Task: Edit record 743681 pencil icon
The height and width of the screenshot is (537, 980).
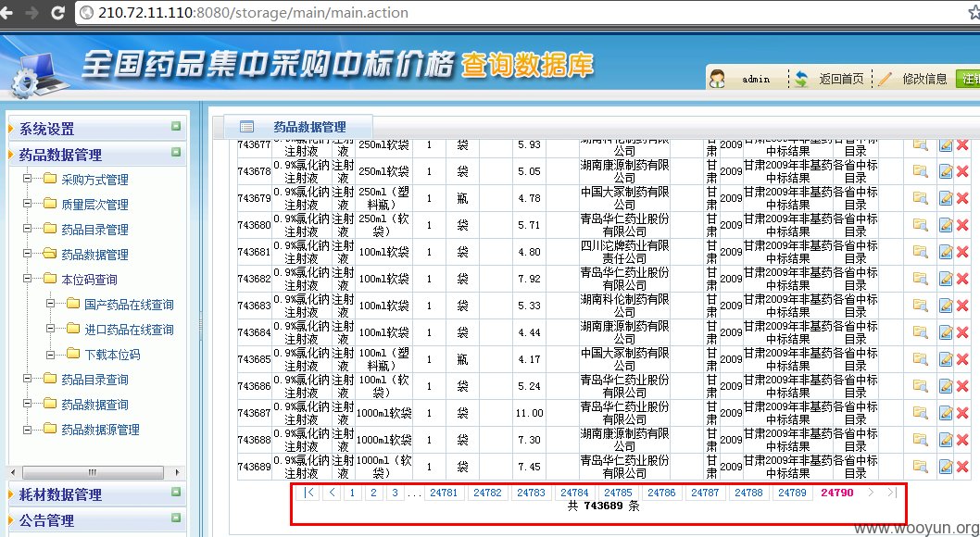Action: point(946,252)
